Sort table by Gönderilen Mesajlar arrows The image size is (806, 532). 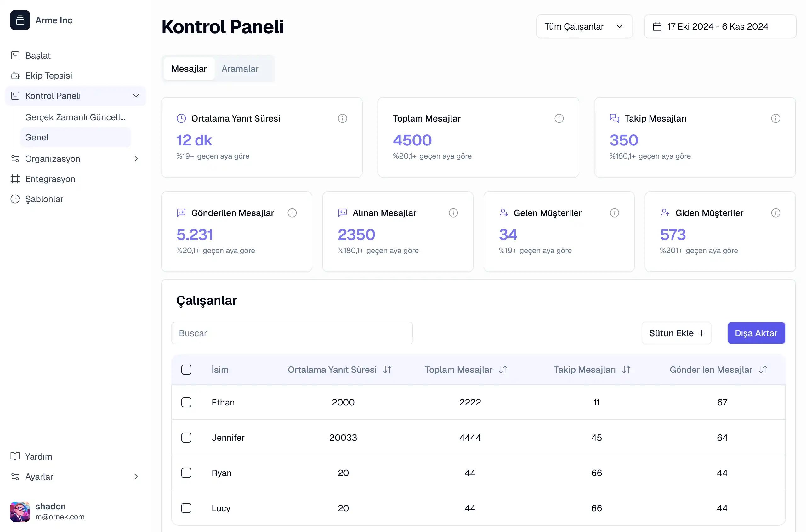763,370
